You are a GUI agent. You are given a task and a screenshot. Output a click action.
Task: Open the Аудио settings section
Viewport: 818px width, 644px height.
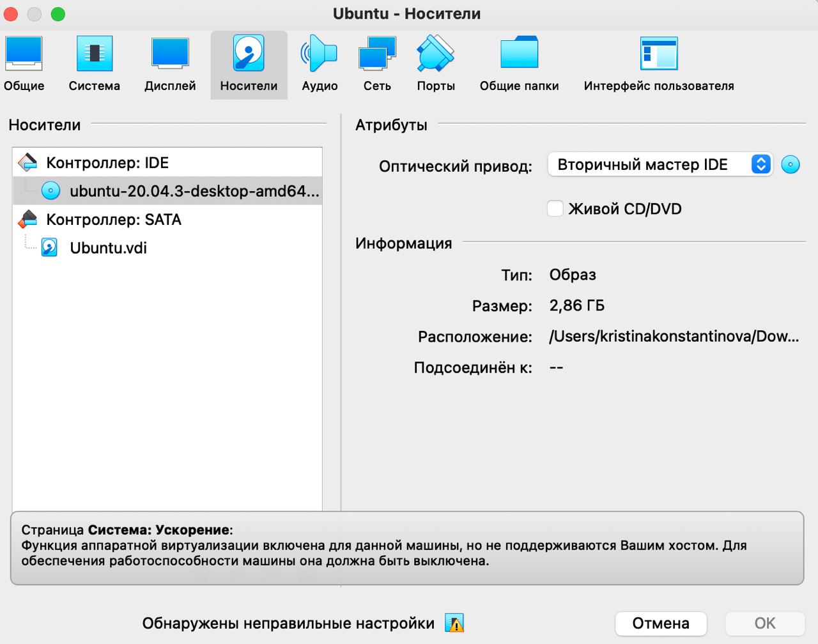click(320, 65)
